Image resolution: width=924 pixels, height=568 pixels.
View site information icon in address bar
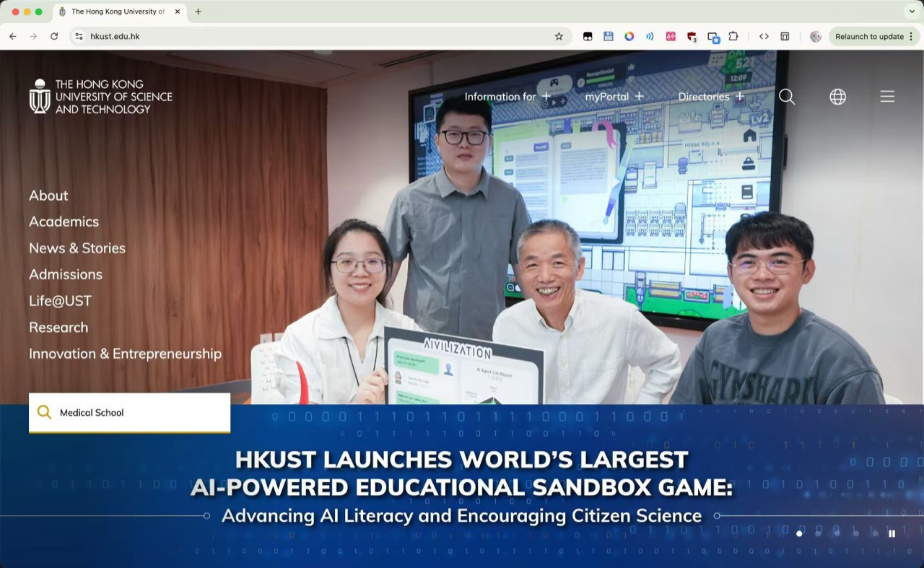pyautogui.click(x=79, y=36)
